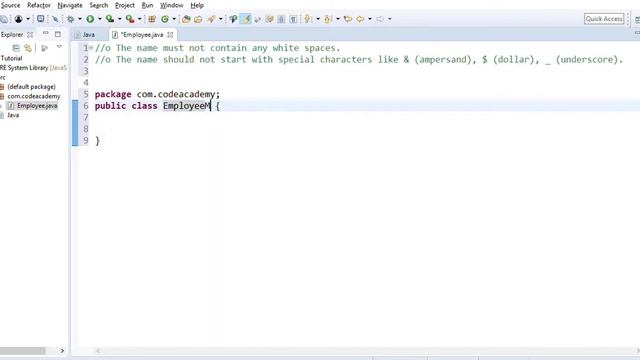The height and width of the screenshot is (360, 640).
Task: Click the Explorer horizontal scrollbar right arrow
Action: [62, 351]
